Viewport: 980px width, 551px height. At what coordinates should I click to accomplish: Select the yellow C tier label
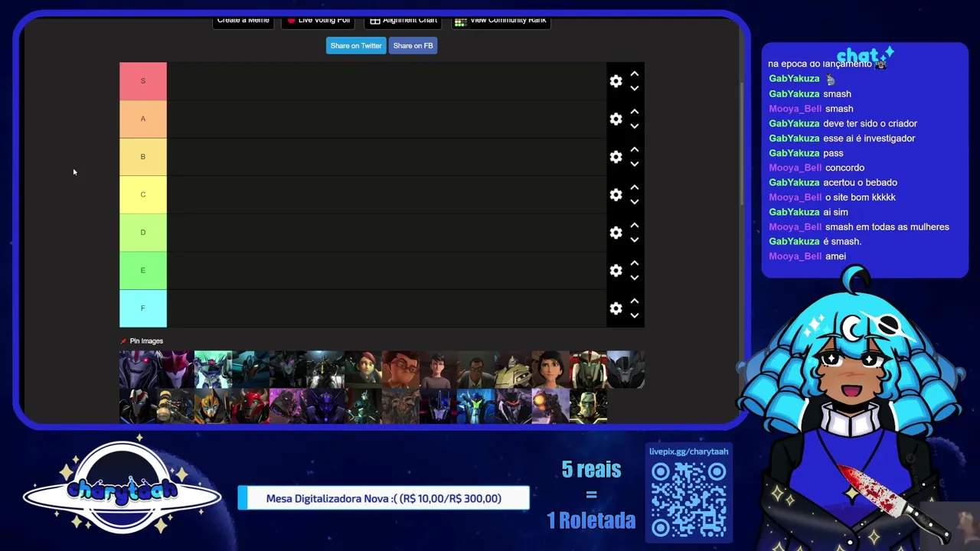[x=143, y=194]
